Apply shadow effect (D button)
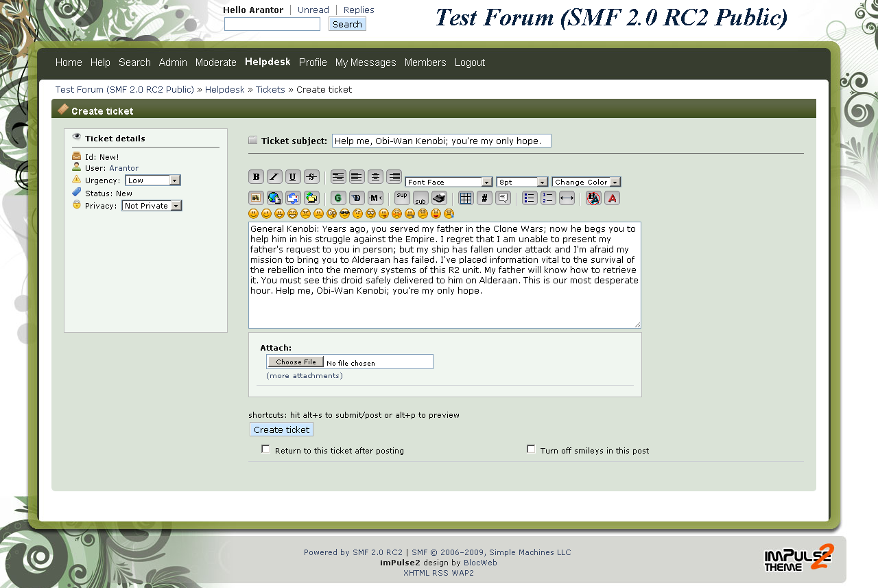Image resolution: width=878 pixels, height=588 pixels. tap(357, 198)
